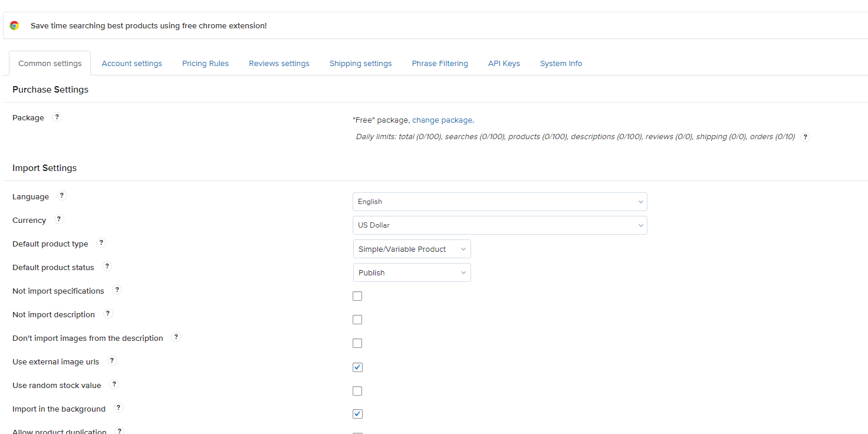The image size is (868, 434).
Task: Show help for Not import specifications
Action: [x=117, y=290]
